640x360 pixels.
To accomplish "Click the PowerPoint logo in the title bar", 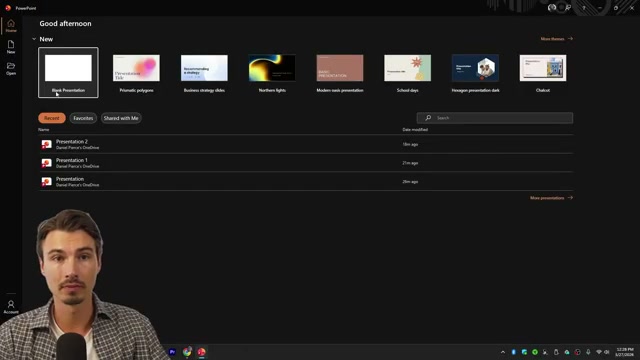I will tap(8, 8).
